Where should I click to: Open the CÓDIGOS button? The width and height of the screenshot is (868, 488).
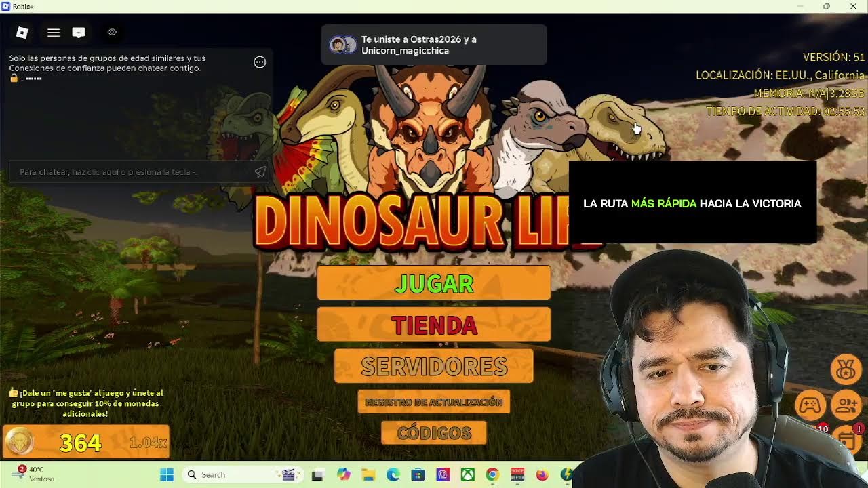[434, 432]
